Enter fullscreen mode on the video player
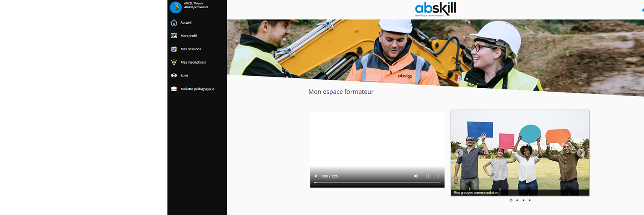Screen dimensions: 644x215 [x=427, y=176]
